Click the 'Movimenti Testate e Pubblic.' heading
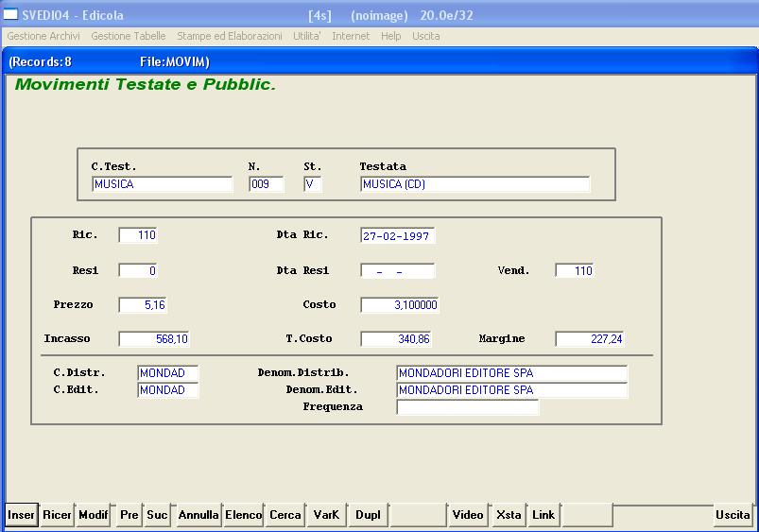 click(x=146, y=85)
